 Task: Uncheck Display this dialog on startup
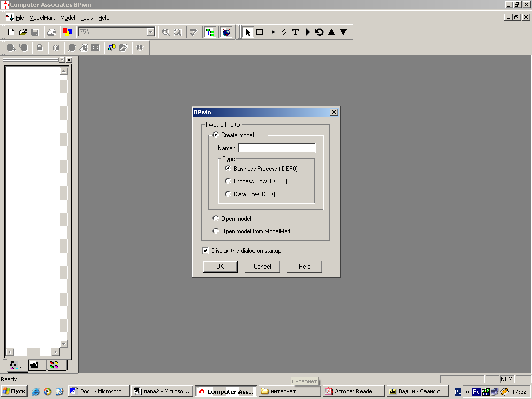point(206,251)
